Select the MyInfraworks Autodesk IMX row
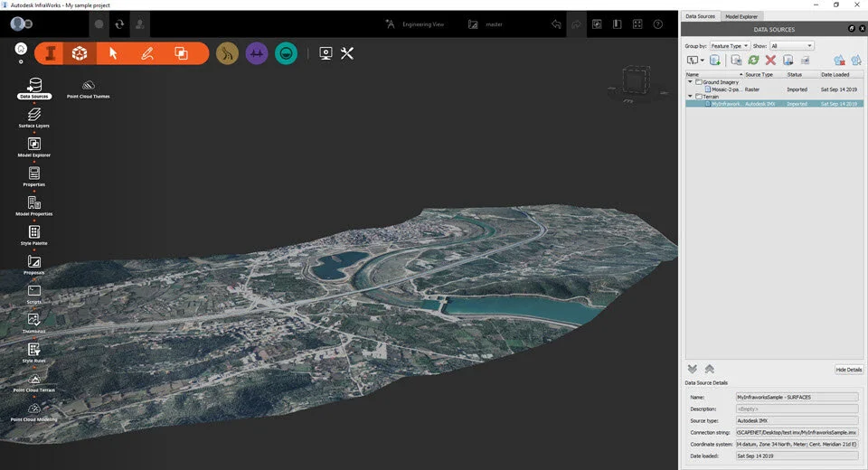 (774, 104)
